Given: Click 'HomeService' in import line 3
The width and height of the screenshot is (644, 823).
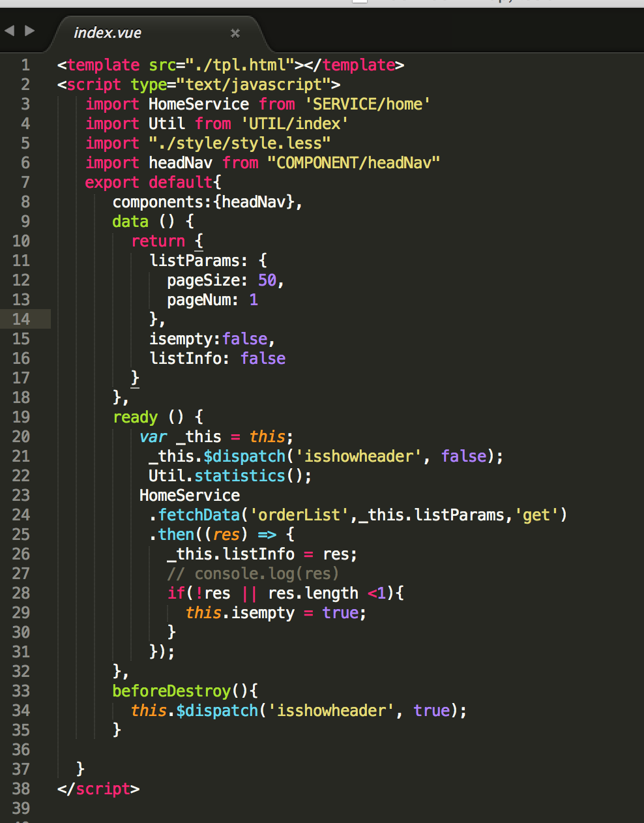Looking at the screenshot, I should (x=199, y=104).
